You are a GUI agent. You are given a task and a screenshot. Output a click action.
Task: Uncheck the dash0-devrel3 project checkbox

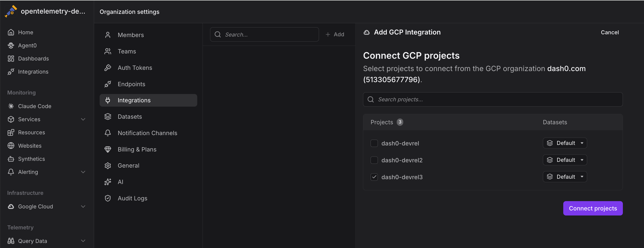pos(374,177)
